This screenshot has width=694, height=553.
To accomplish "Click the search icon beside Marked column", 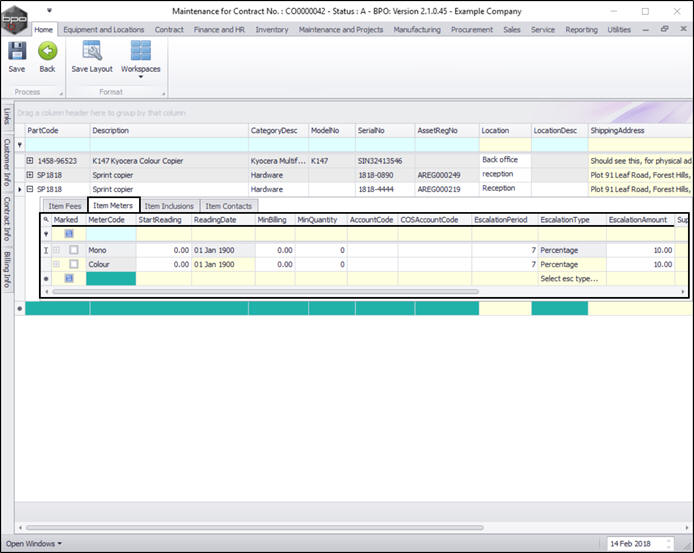I will (x=46, y=219).
